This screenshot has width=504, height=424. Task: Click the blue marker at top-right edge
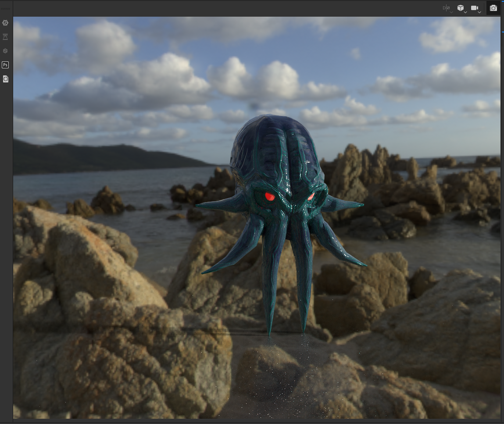pyautogui.click(x=503, y=32)
